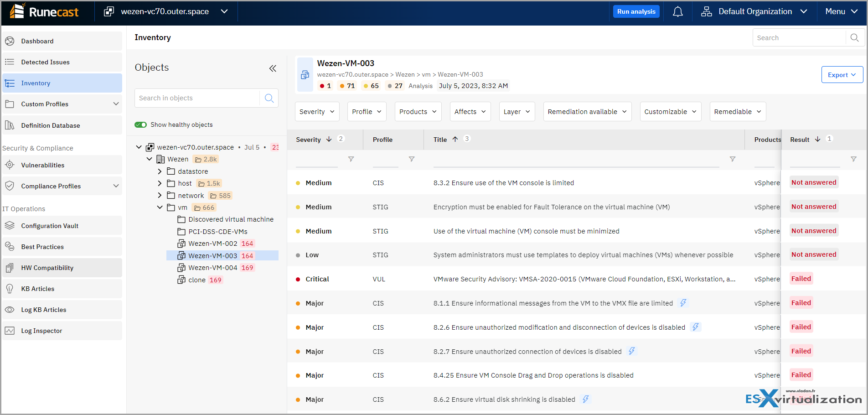Click the Dashboard sidebar icon
Screen dimensions: 868x415
10,41
